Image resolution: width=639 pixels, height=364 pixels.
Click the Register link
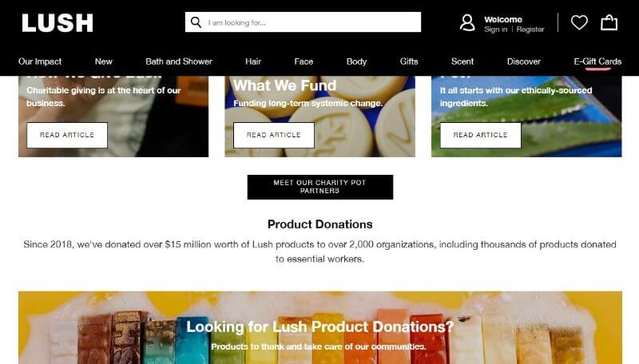[x=530, y=30]
